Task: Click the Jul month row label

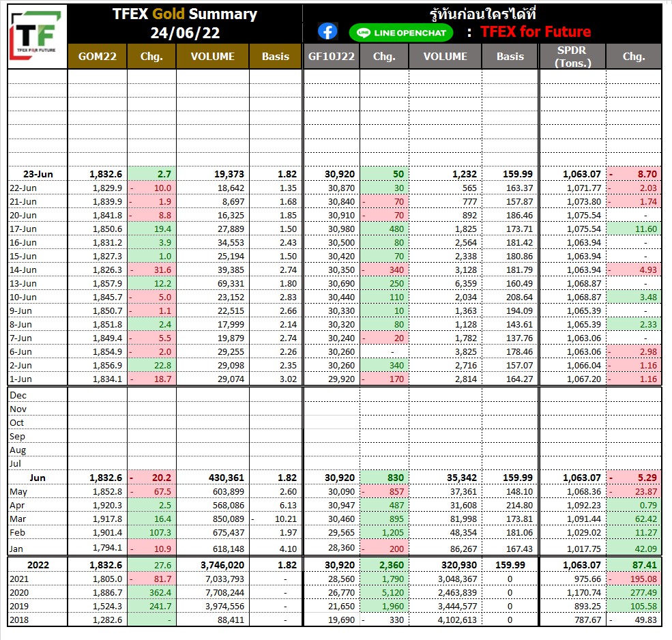Action: [15, 463]
